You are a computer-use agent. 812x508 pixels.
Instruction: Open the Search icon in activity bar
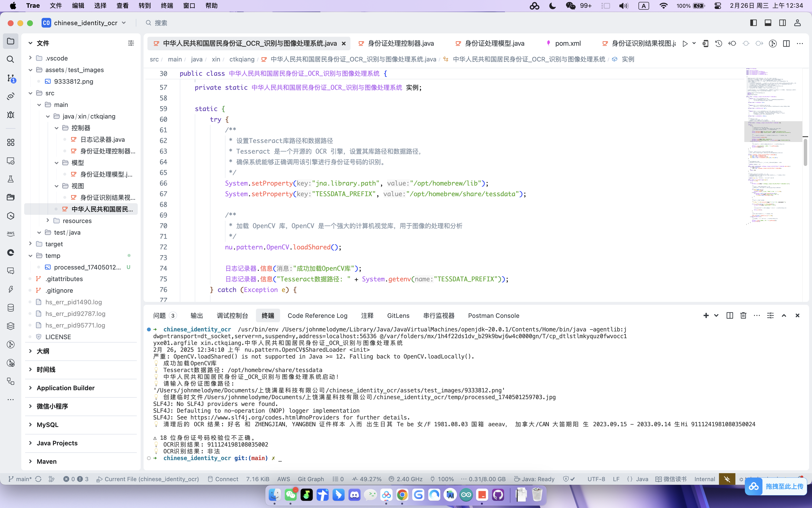pyautogui.click(x=10, y=60)
